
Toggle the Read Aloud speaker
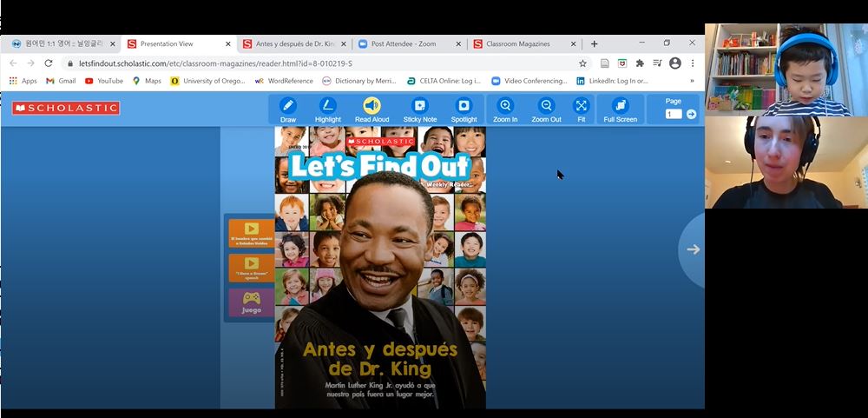[372, 109]
